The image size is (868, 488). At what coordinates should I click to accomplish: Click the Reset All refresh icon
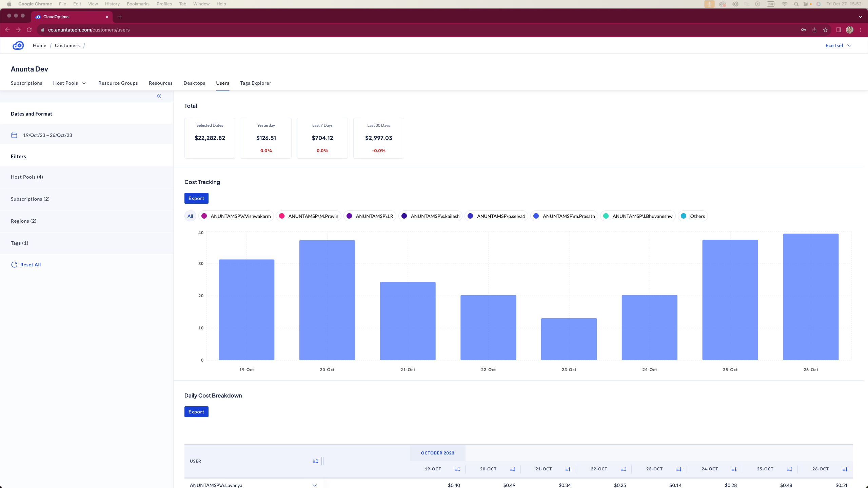(14, 265)
